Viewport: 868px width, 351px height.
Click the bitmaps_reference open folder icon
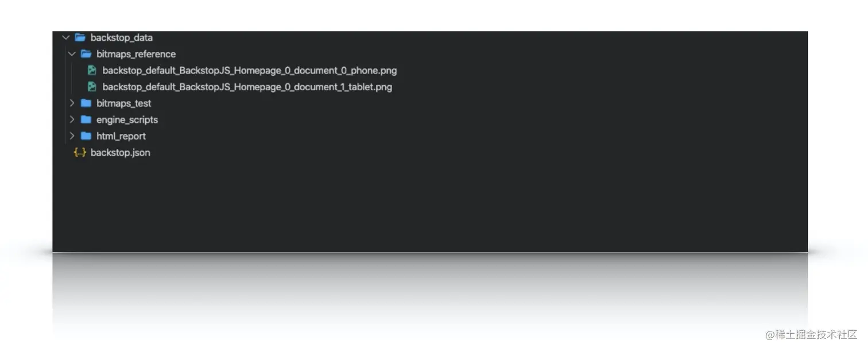(86, 54)
